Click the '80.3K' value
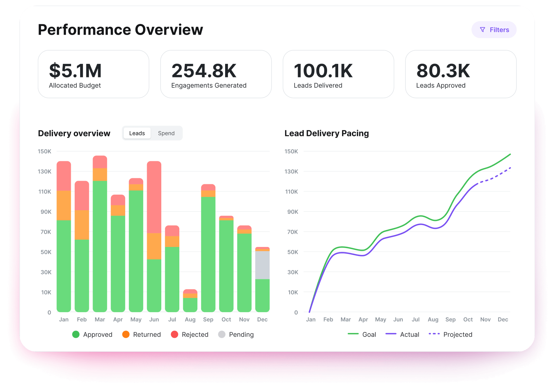 click(443, 71)
